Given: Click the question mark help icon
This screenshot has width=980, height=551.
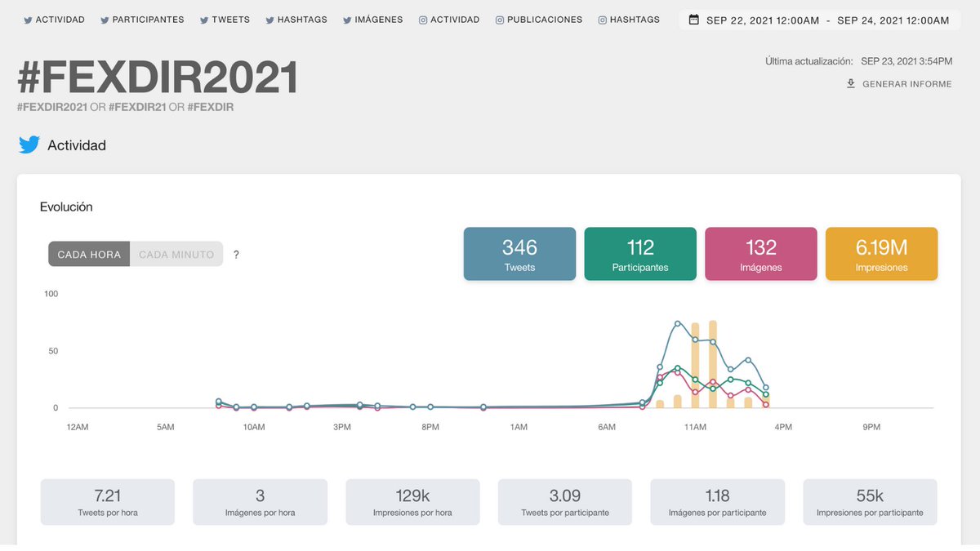Looking at the screenshot, I should 236,255.
